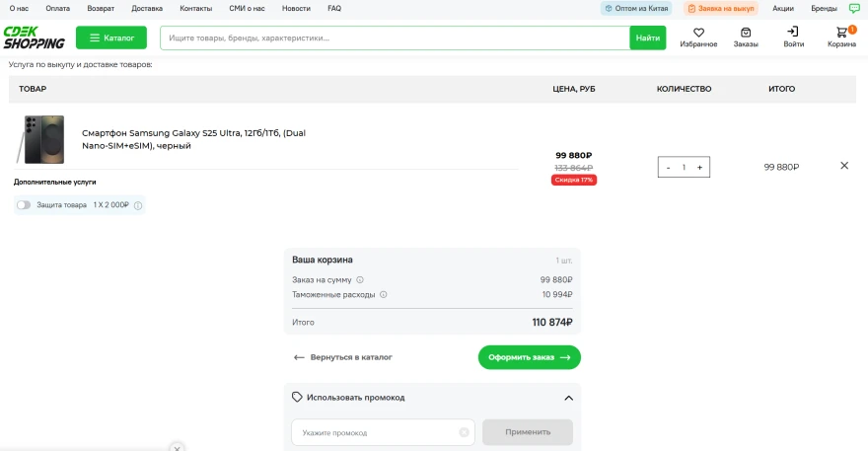Screen dimensions: 868x451
Task: Open the Samsung Galaxy S25 Ultra thumbnail
Action: (44, 139)
